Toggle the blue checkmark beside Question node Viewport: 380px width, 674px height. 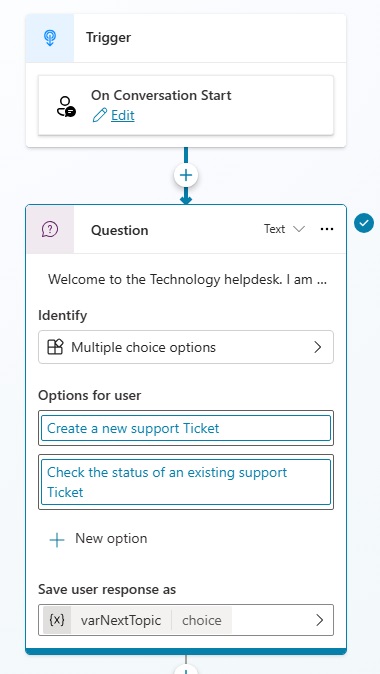[x=364, y=223]
